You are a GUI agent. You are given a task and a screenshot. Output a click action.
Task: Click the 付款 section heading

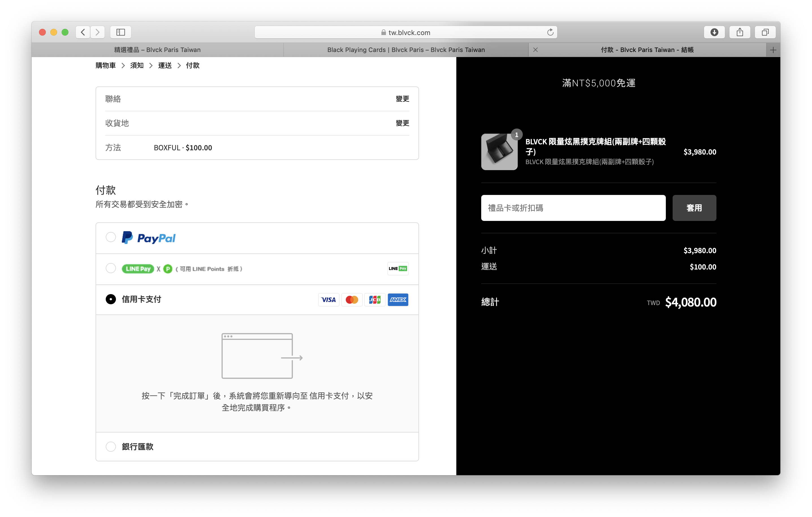point(105,190)
